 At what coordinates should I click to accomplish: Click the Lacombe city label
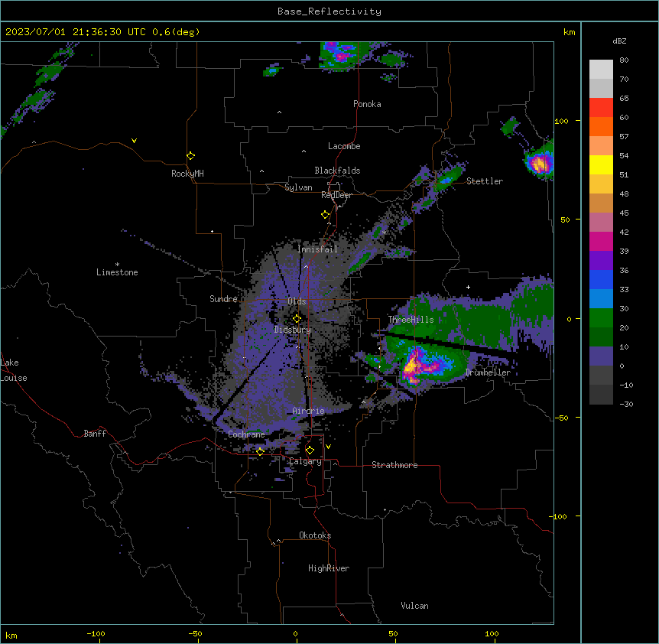tap(344, 146)
